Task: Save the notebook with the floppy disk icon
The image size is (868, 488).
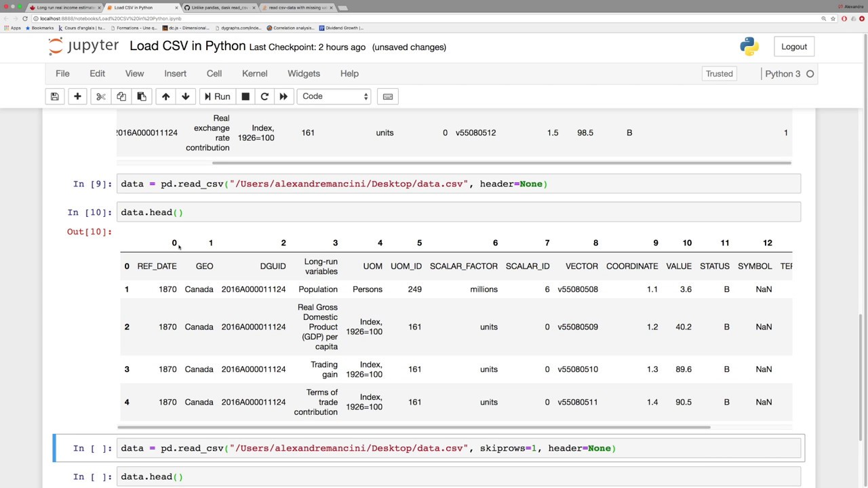Action: (55, 96)
